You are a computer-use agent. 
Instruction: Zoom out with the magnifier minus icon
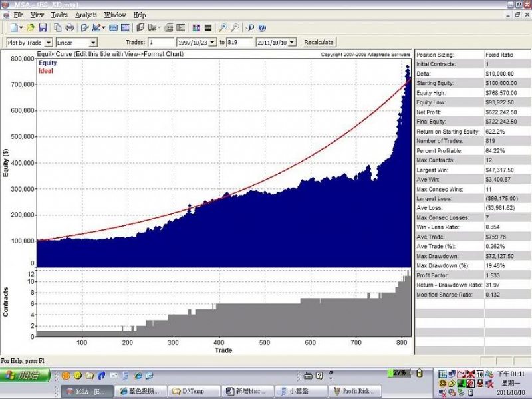tap(235, 28)
